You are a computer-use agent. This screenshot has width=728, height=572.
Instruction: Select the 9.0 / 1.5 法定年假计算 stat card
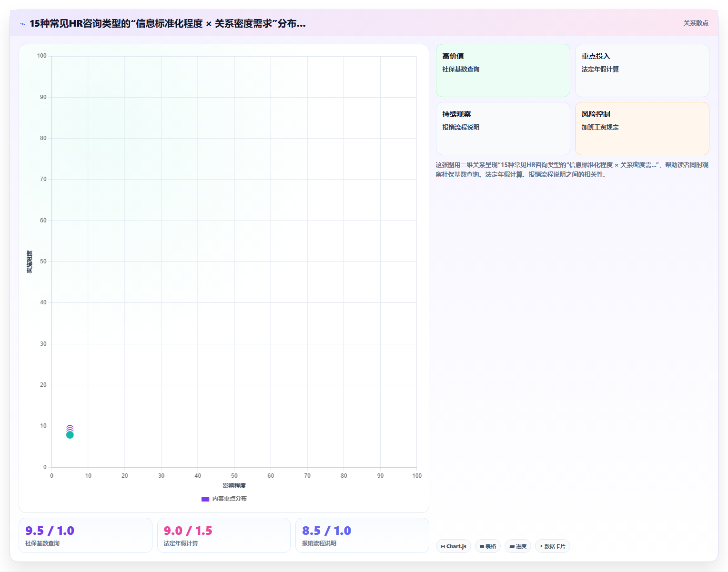click(x=224, y=535)
